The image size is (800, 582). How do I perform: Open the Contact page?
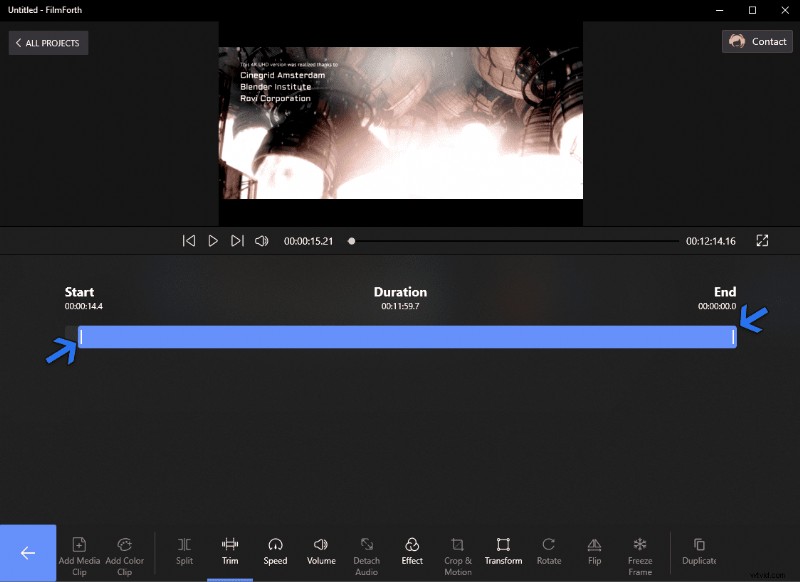(757, 41)
